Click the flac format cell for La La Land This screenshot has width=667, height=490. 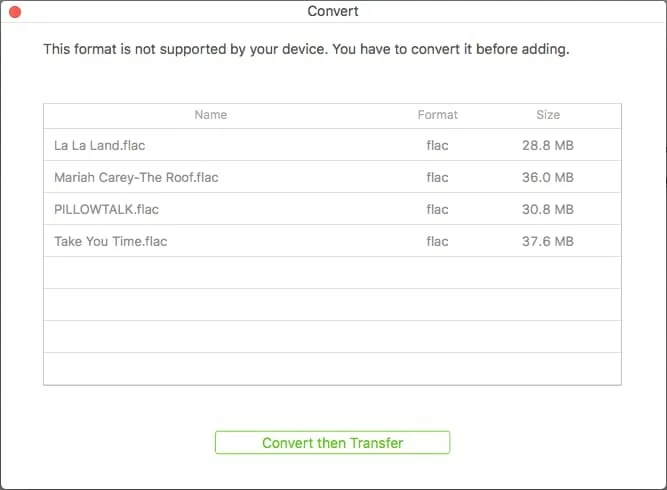[x=437, y=145]
